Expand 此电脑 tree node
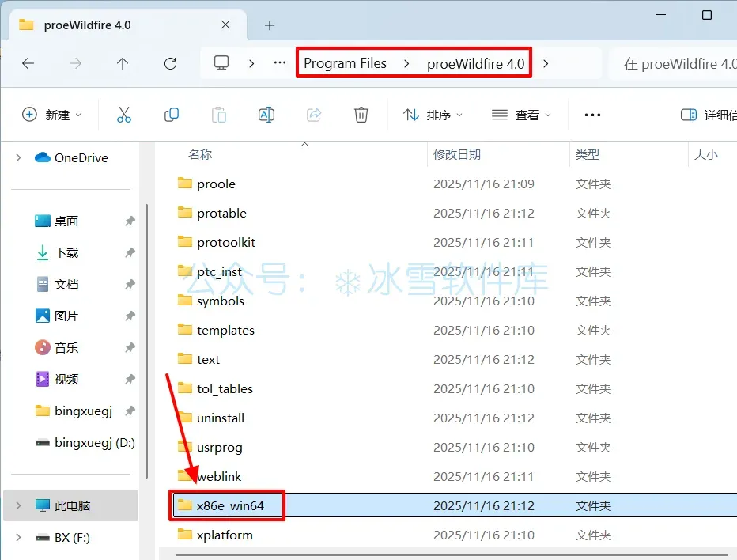This screenshot has width=737, height=560. click(18, 506)
